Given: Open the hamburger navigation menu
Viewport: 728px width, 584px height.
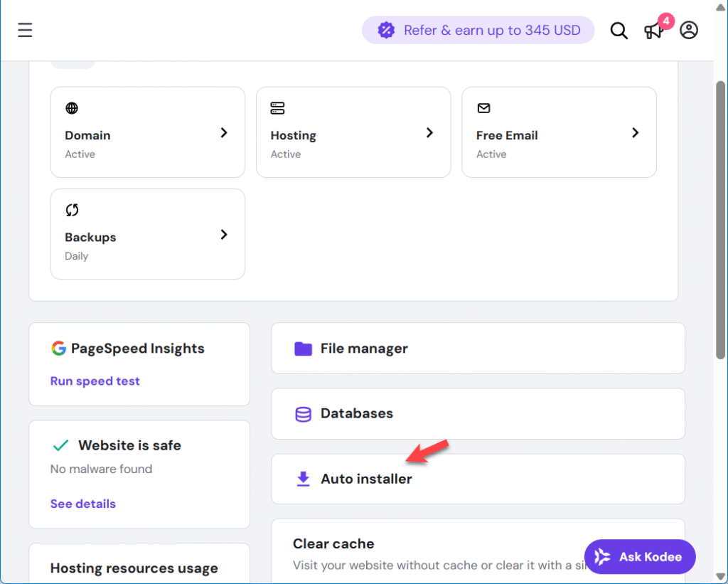Looking at the screenshot, I should [x=26, y=30].
